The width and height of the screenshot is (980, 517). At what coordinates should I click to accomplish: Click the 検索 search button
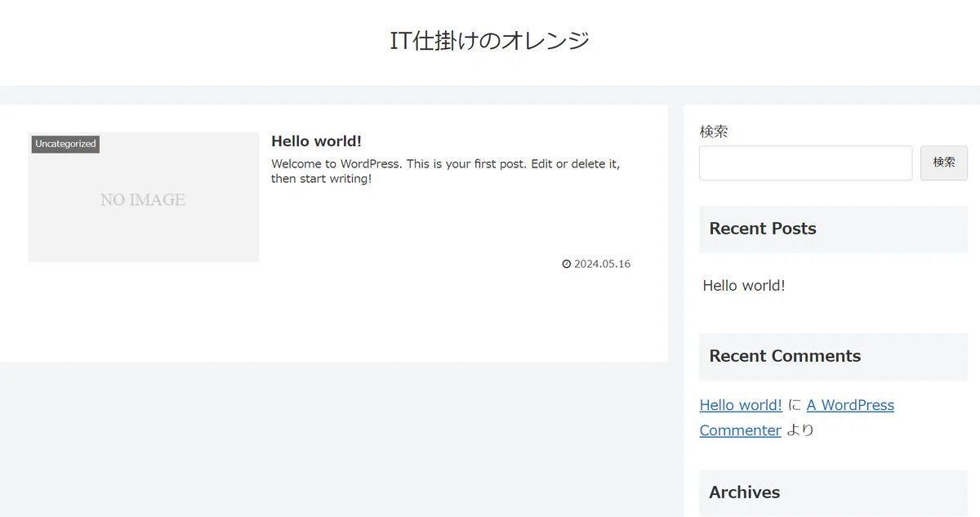click(944, 163)
